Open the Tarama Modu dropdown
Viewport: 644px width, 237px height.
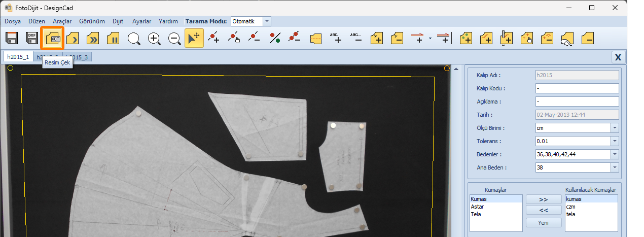(267, 21)
